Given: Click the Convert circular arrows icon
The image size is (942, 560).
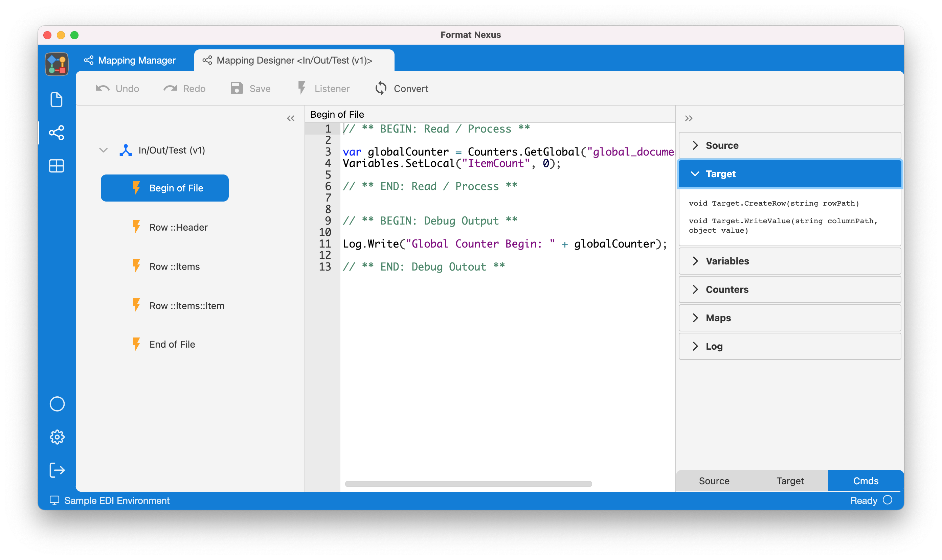Looking at the screenshot, I should click(x=381, y=88).
